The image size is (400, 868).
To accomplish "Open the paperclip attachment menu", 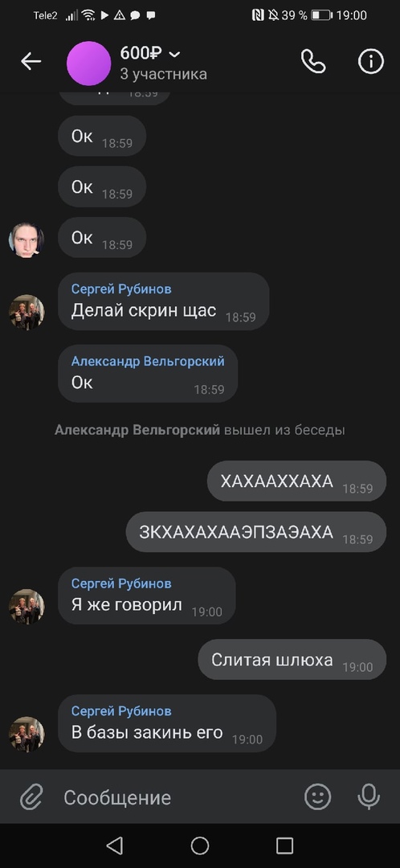I will point(31,798).
